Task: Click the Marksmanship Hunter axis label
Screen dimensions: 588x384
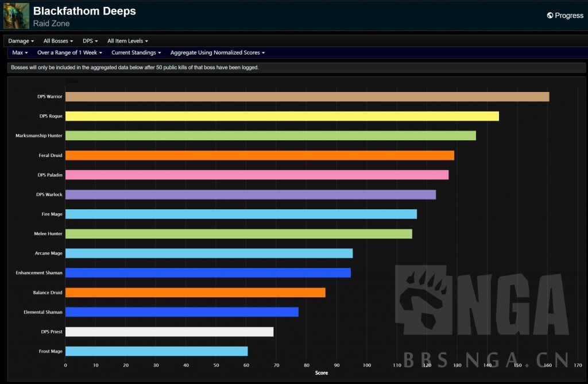Action: [39, 136]
